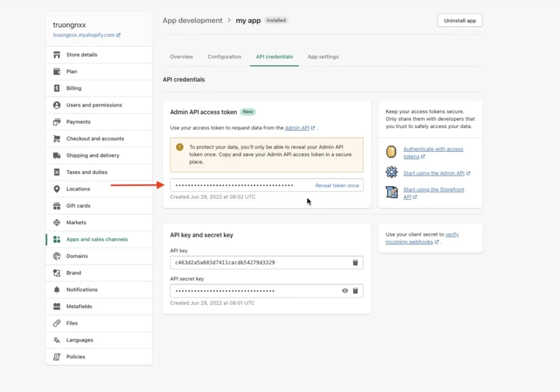The width and height of the screenshot is (560, 392).
Task: Click the Brand icon
Action: coord(57,273)
